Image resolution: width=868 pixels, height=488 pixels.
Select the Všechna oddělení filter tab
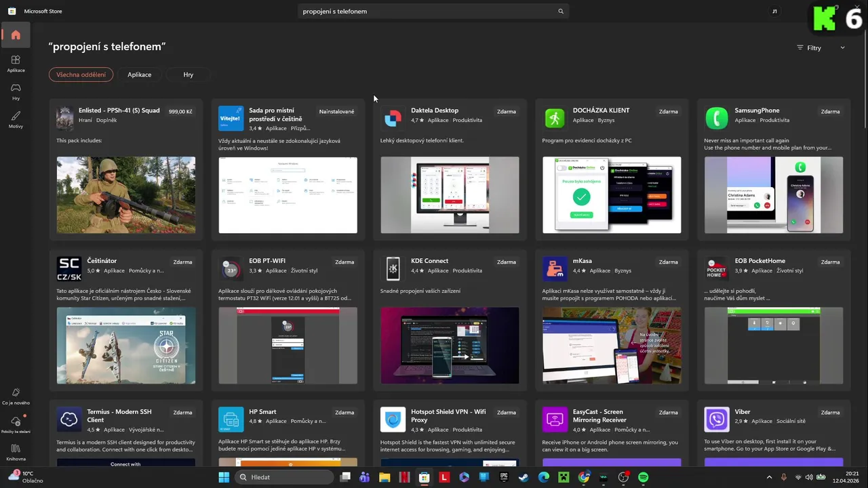pyautogui.click(x=81, y=75)
